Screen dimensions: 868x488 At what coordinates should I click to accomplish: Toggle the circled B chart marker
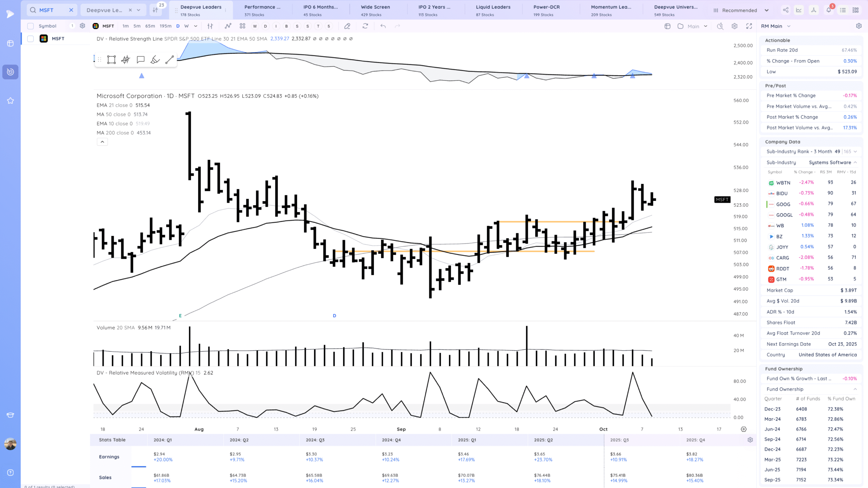(x=287, y=26)
